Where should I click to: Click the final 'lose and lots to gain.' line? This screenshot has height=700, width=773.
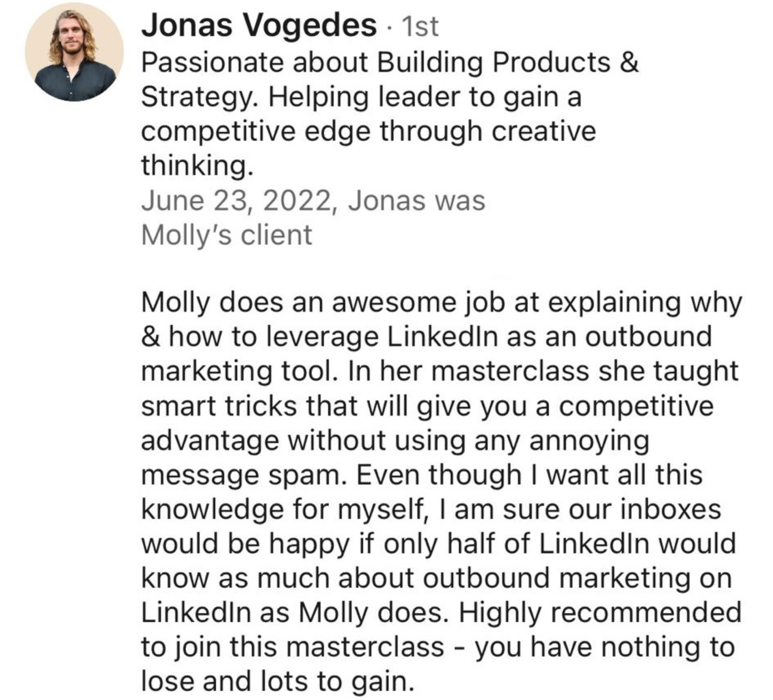[278, 682]
